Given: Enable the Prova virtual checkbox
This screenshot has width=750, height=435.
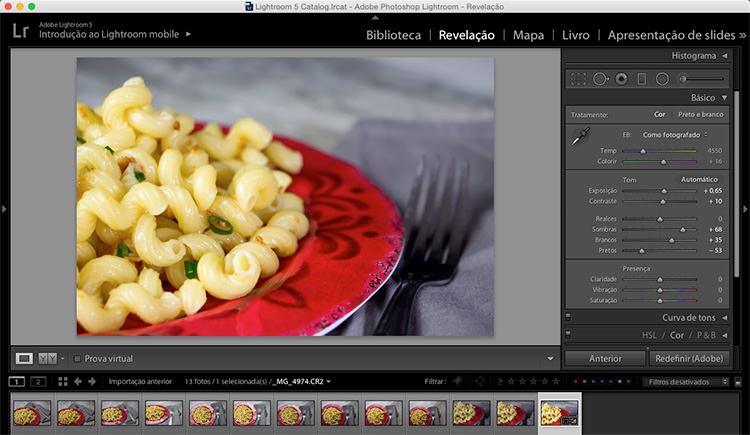Looking at the screenshot, I should [x=78, y=358].
